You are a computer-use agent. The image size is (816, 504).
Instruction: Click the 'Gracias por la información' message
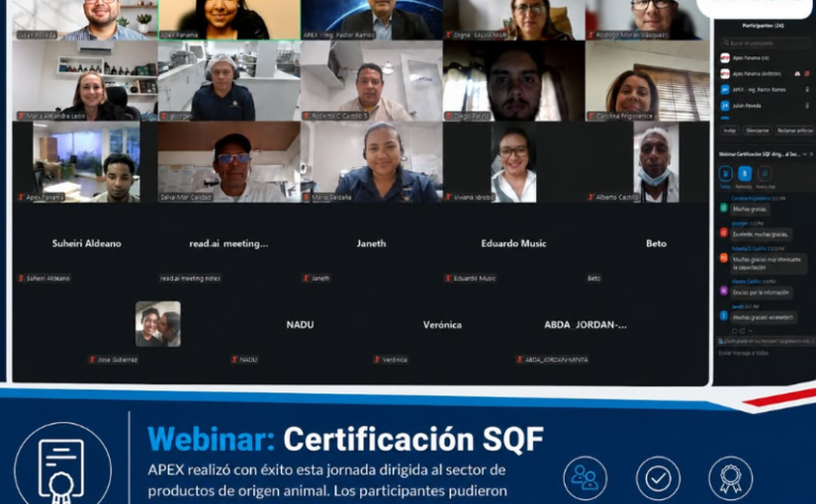point(762,293)
